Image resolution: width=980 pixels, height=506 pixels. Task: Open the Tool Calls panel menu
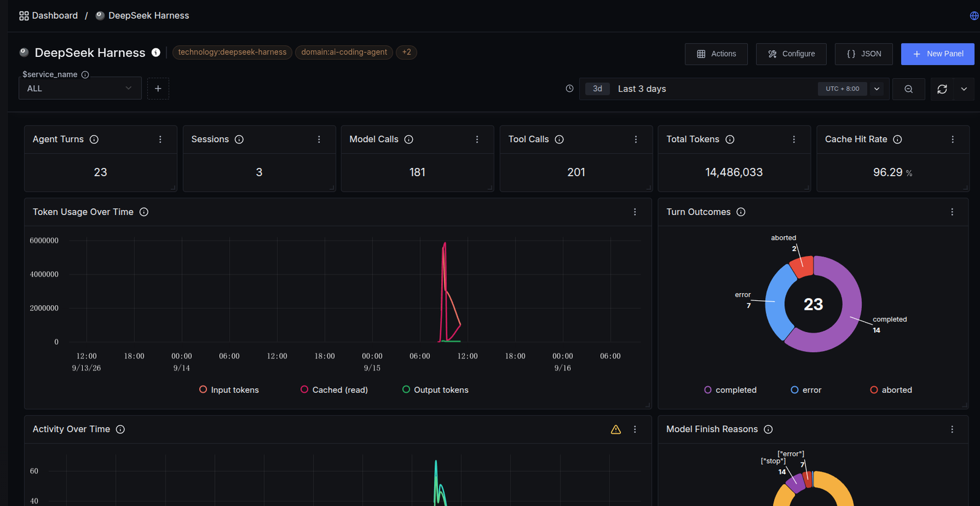[x=636, y=140]
